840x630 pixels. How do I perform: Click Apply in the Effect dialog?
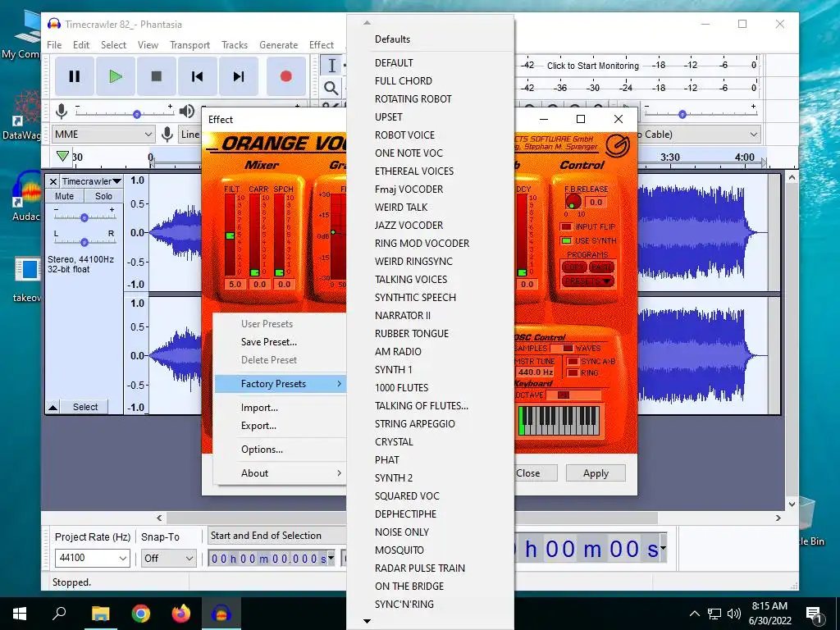(x=596, y=473)
